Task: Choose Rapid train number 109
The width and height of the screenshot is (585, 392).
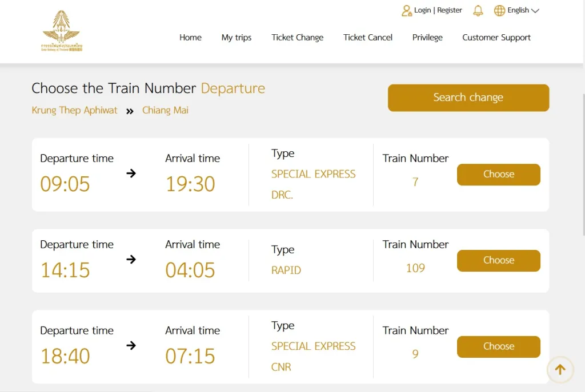Action: pyautogui.click(x=498, y=260)
